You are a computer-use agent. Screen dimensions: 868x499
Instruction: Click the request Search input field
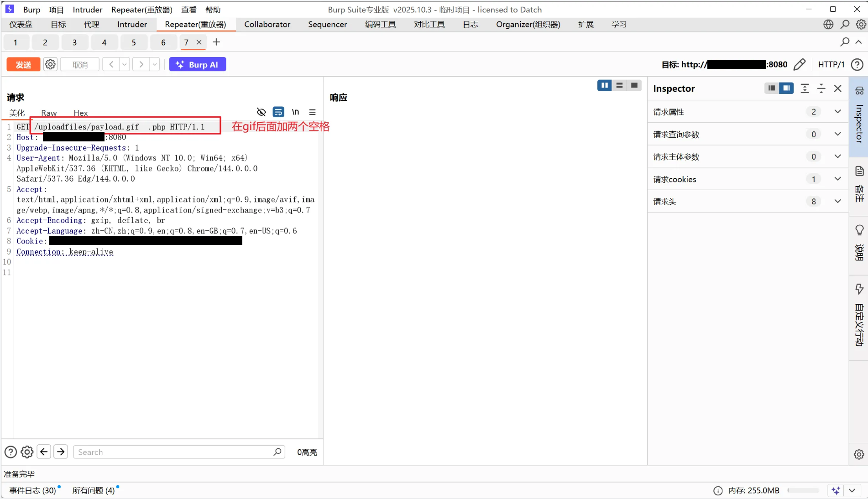pyautogui.click(x=179, y=452)
